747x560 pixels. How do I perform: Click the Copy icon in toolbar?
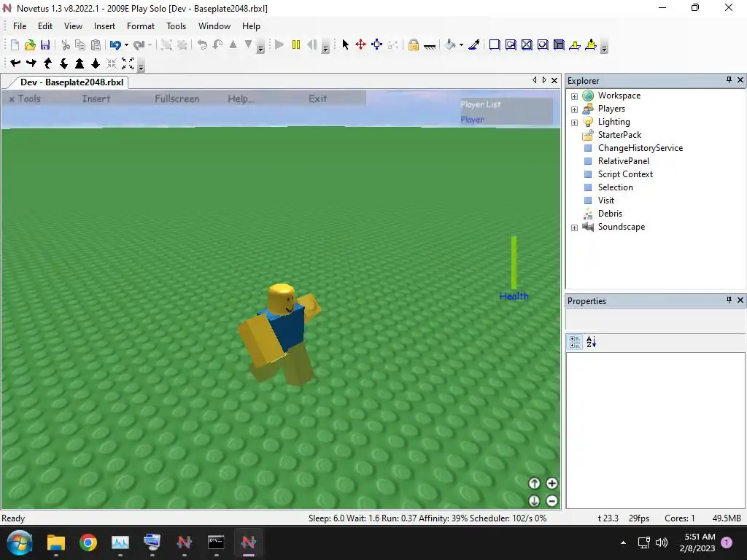click(80, 44)
